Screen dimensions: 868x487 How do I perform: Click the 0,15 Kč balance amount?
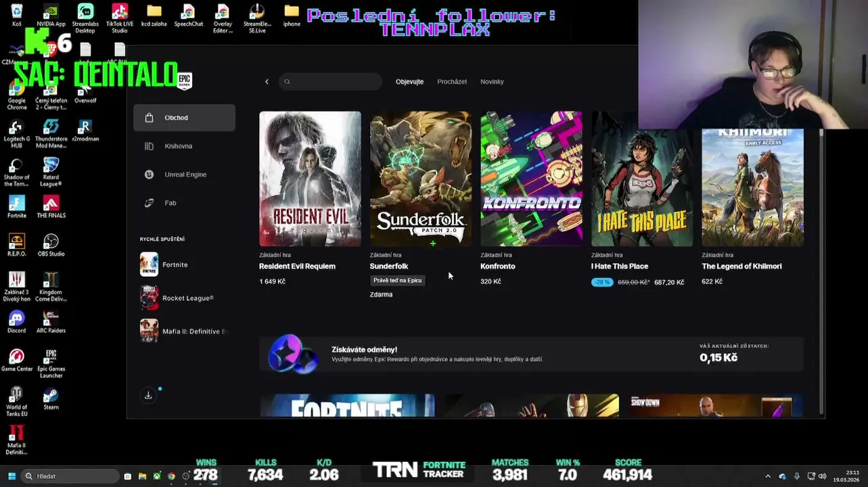(x=718, y=358)
